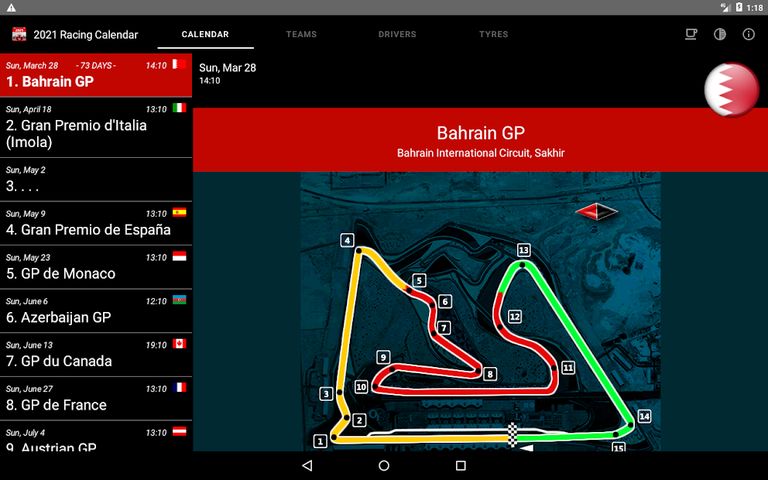Tap the round Bahrain flag badge
This screenshot has width=768, height=480.
point(731,90)
